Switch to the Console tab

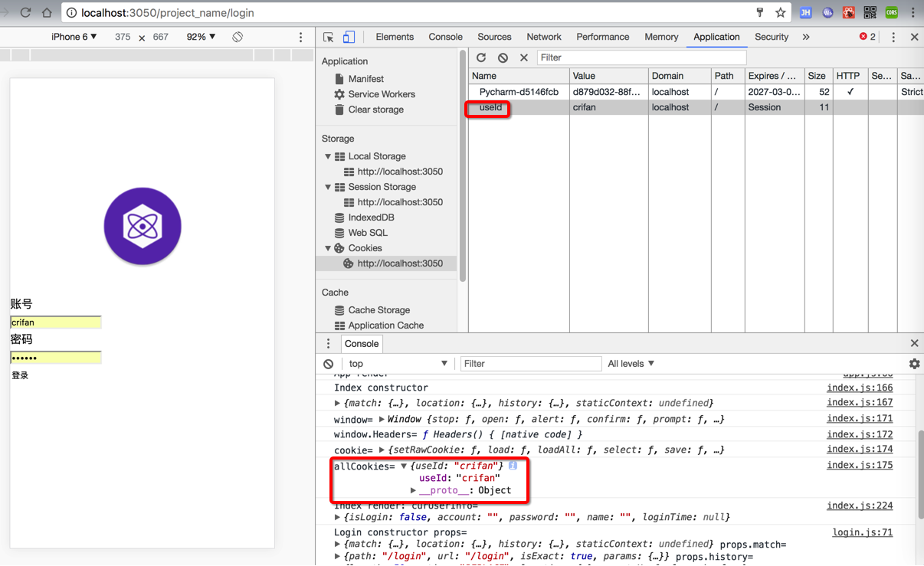(x=445, y=37)
